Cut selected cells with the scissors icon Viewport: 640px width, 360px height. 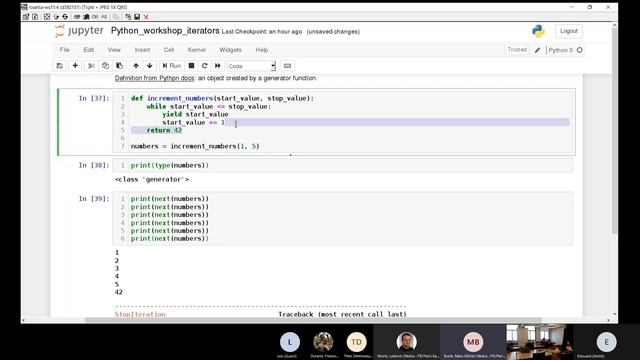click(91, 66)
